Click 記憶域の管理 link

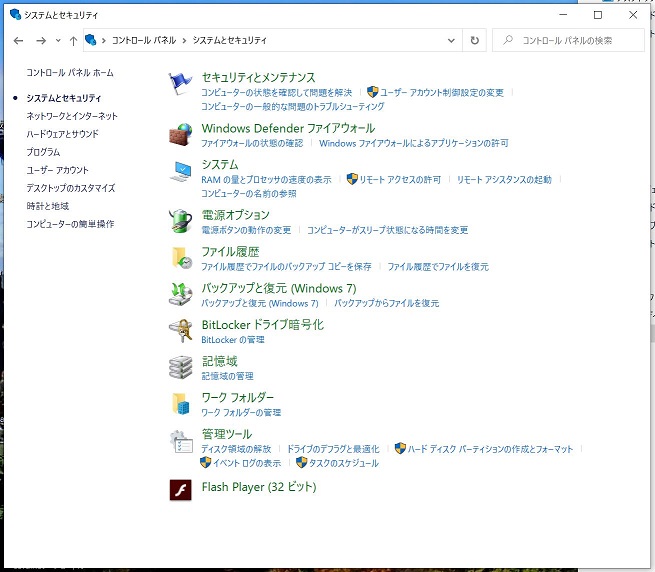pos(227,376)
